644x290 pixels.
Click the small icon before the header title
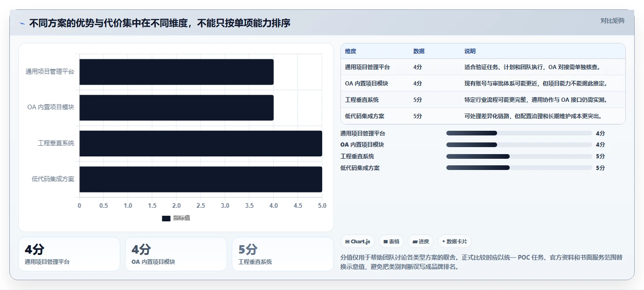coord(22,23)
